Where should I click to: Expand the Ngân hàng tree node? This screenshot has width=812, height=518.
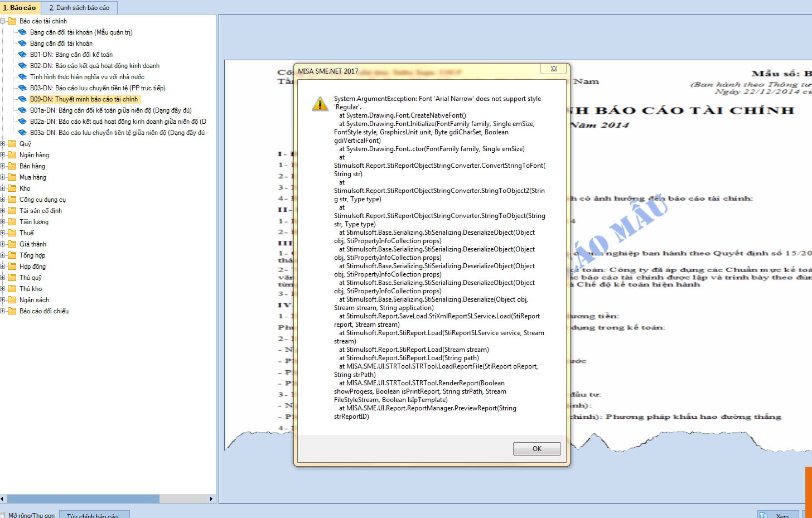tap(2, 155)
